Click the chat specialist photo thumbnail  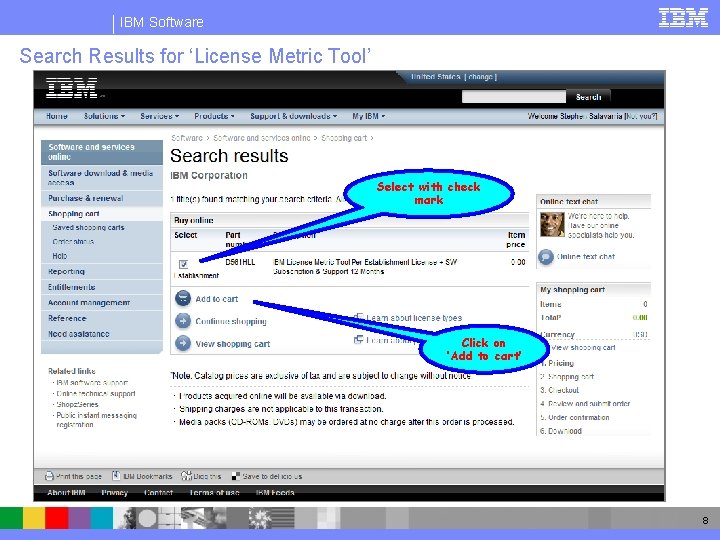pos(552,224)
